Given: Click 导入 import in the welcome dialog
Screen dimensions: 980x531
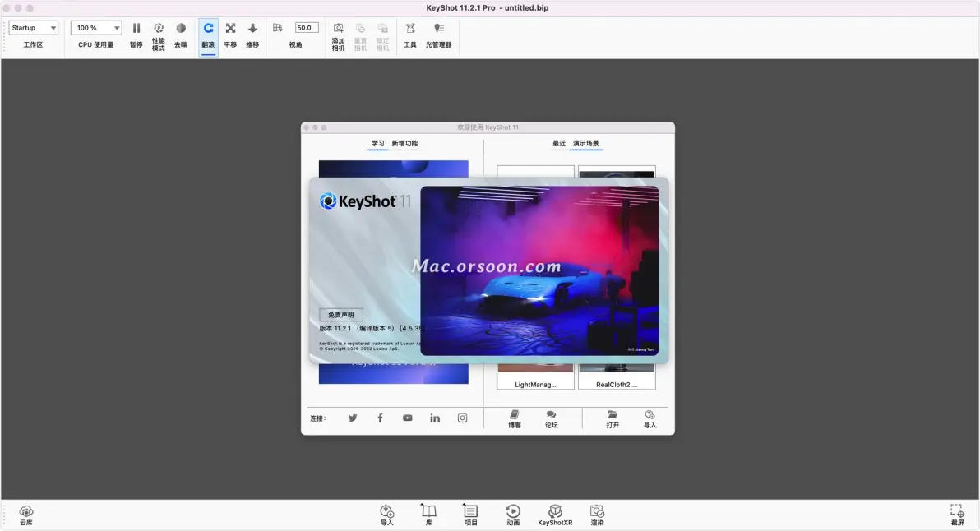Looking at the screenshot, I should click(x=650, y=419).
